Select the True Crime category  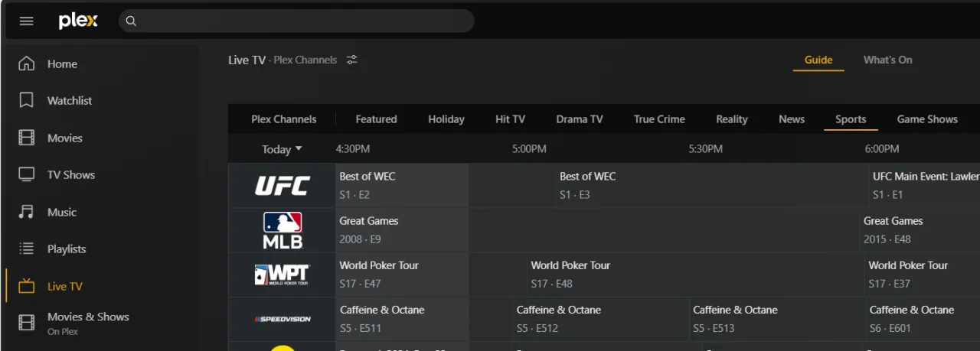659,119
